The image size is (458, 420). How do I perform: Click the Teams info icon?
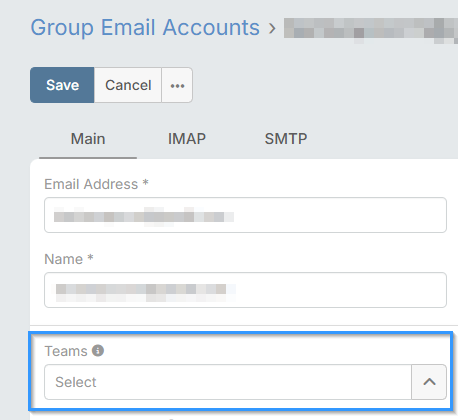coord(98,351)
